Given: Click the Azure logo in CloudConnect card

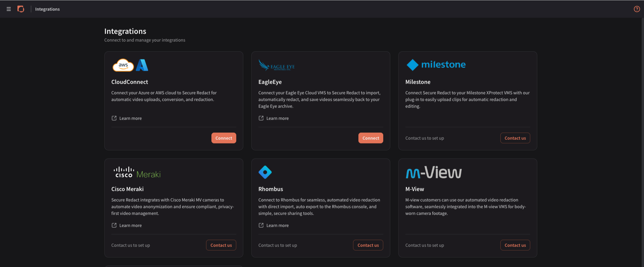Looking at the screenshot, I should pos(142,65).
